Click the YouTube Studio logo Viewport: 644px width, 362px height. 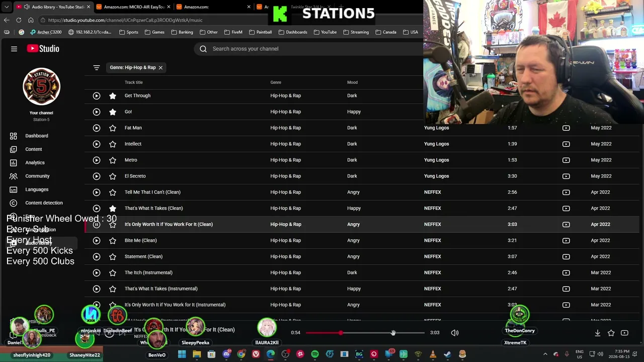pyautogui.click(x=43, y=49)
